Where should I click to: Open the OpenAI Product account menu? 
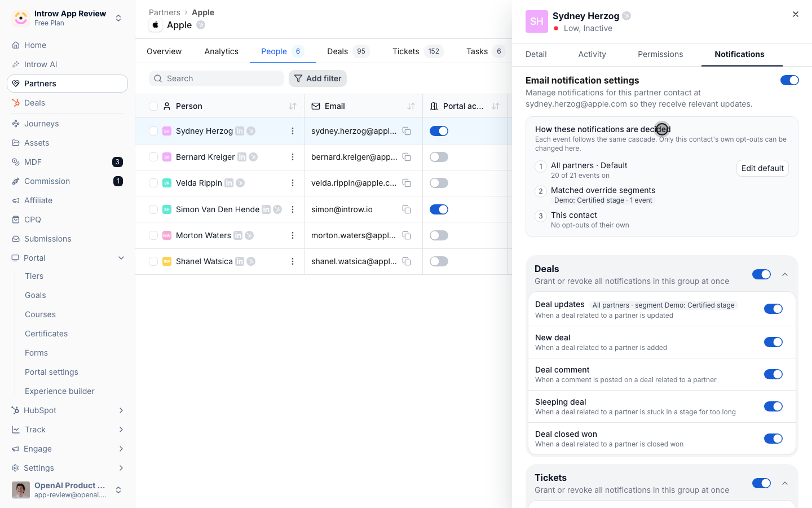67,490
